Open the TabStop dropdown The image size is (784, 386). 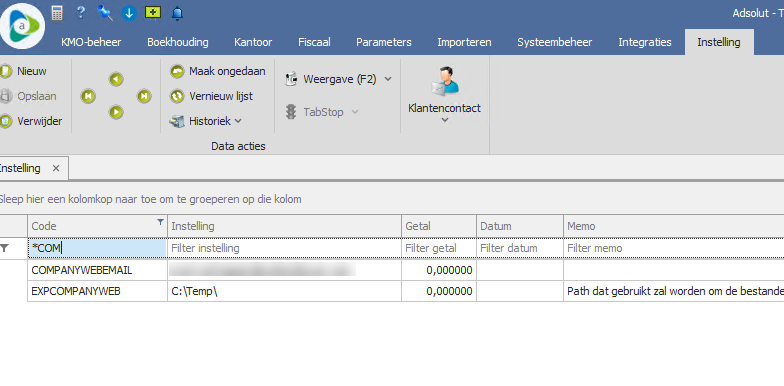[x=322, y=112]
